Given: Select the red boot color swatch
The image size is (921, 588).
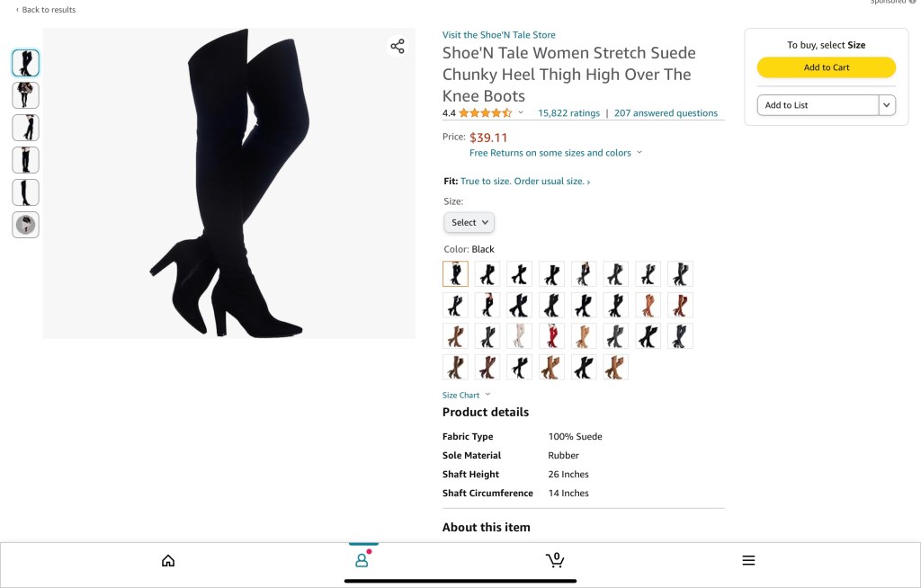Looking at the screenshot, I should pos(552,336).
